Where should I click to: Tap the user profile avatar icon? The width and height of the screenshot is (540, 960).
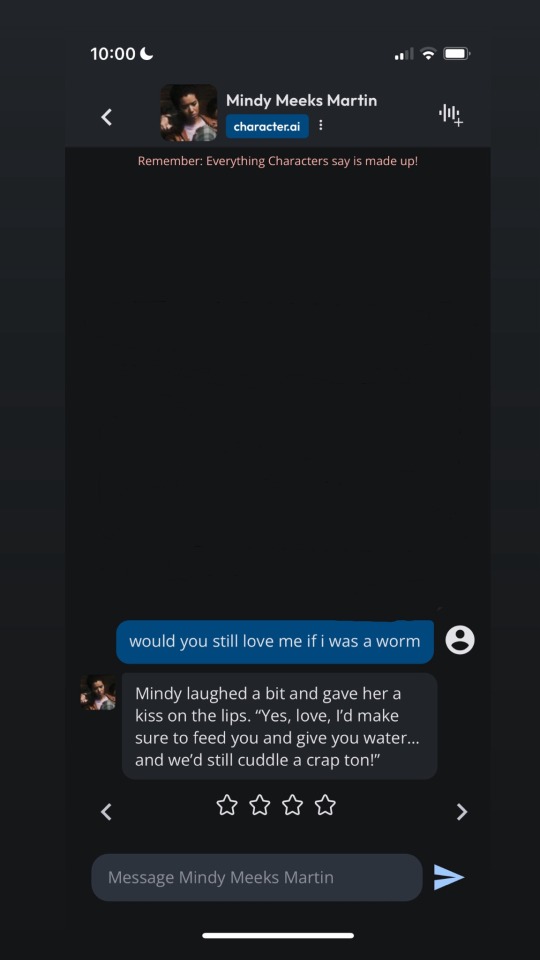click(x=460, y=640)
